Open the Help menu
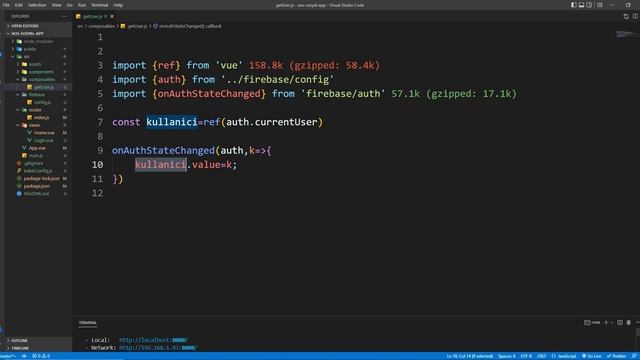The image size is (640, 360). (118, 5)
